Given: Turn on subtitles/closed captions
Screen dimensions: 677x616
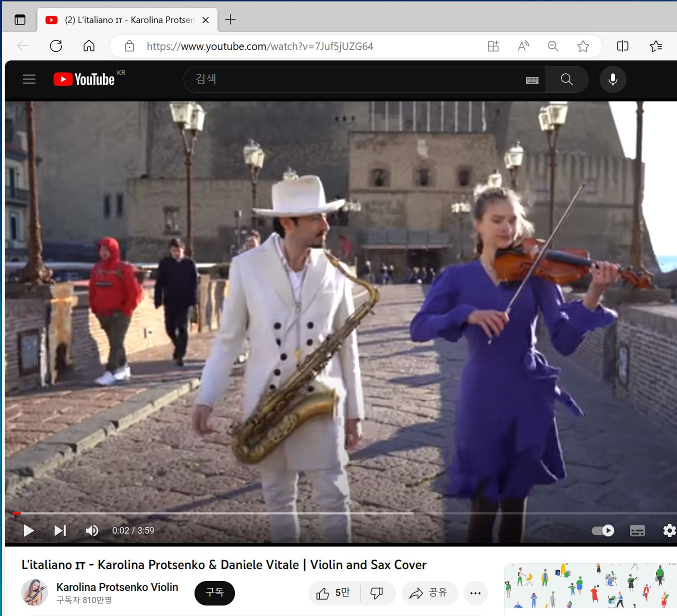Looking at the screenshot, I should point(637,531).
